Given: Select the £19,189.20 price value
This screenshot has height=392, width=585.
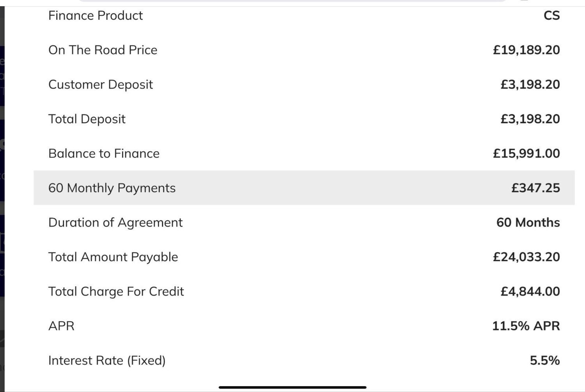Looking at the screenshot, I should pos(526,50).
